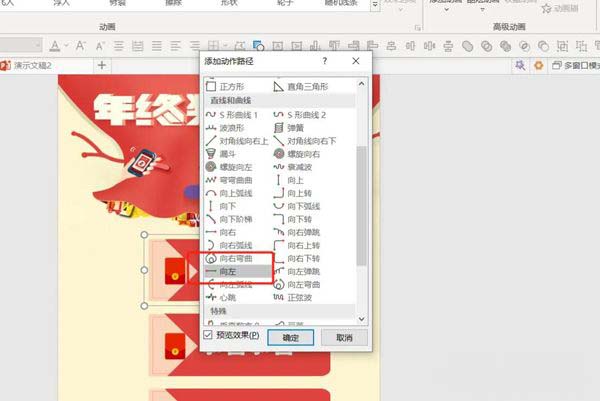
Task: Choose the 向下阶梯 stairs down path
Action: (229, 219)
